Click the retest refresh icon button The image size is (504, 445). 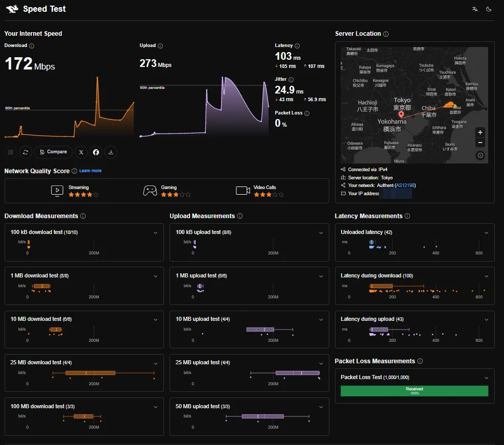click(x=26, y=152)
